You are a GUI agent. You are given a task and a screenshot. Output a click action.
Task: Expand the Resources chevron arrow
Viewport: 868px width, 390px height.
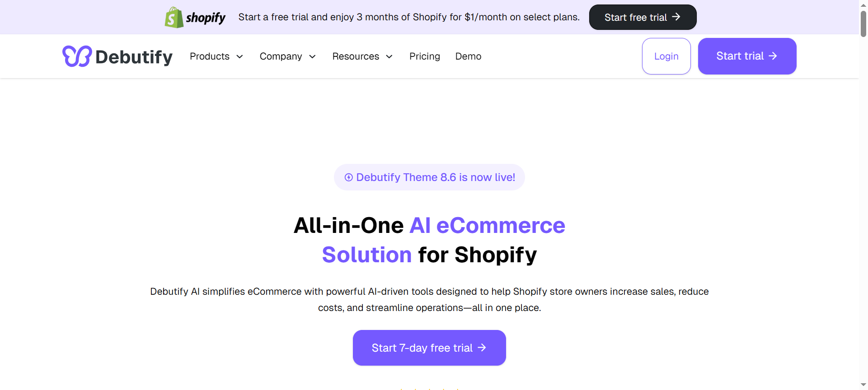[x=389, y=57]
